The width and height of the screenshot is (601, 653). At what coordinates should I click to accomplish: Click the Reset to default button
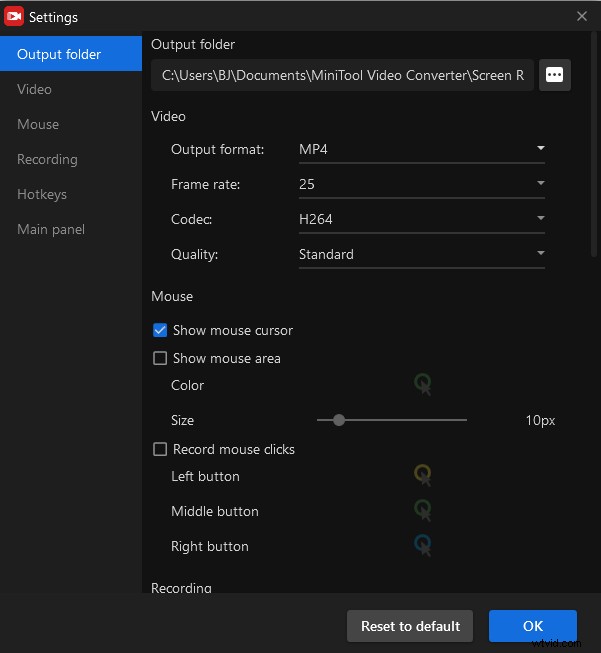pos(410,626)
